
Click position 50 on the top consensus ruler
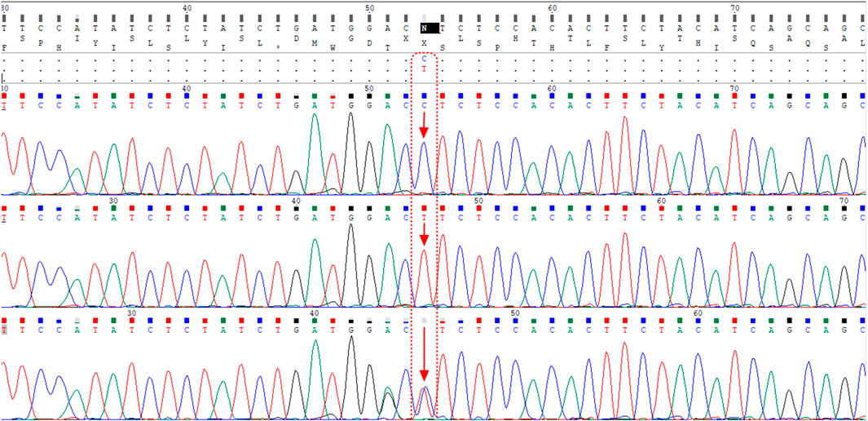369,8
